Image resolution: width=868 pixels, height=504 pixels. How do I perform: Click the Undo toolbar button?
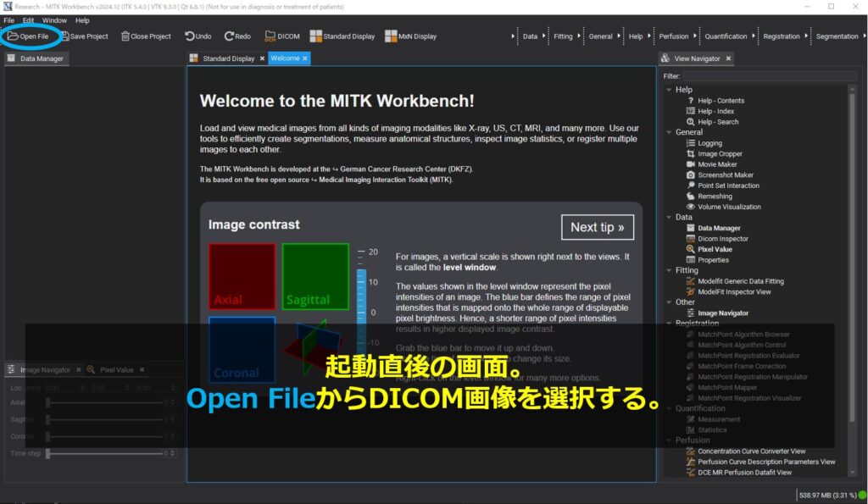pyautogui.click(x=198, y=36)
